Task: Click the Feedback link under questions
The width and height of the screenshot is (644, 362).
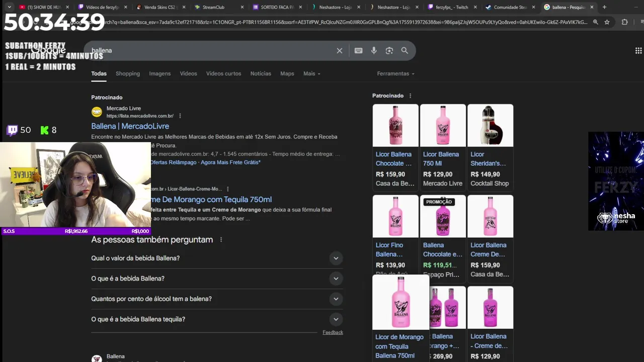Action: (333, 332)
